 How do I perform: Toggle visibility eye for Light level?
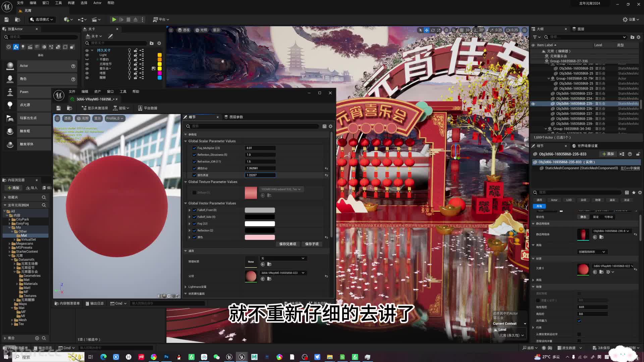coord(87,55)
